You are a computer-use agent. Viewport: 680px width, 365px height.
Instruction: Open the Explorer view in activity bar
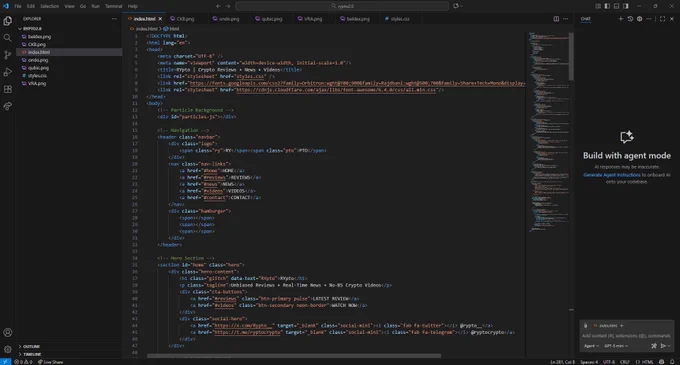7,21
